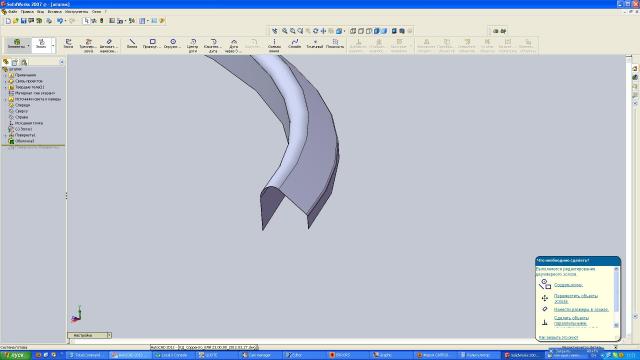Image resolution: width=640 pixels, height=360 pixels.
Task: Click the Save icon in standard toolbar
Action: pyautogui.click(x=23, y=20)
